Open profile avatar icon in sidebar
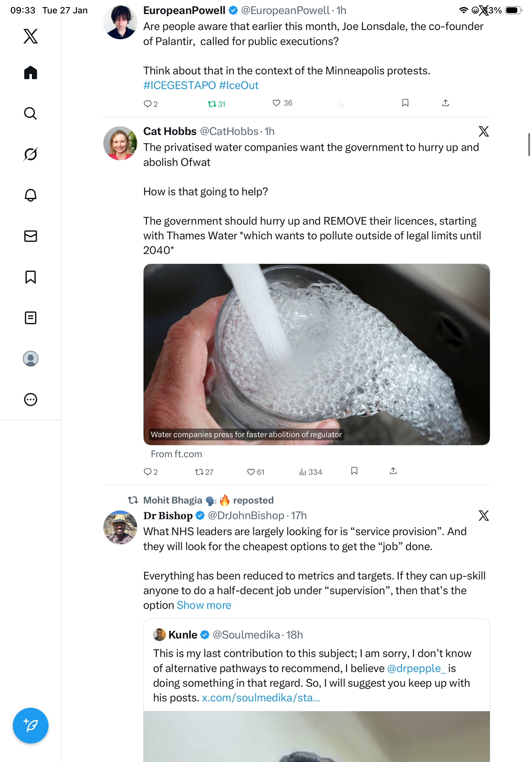The height and width of the screenshot is (762, 532). 31,358
